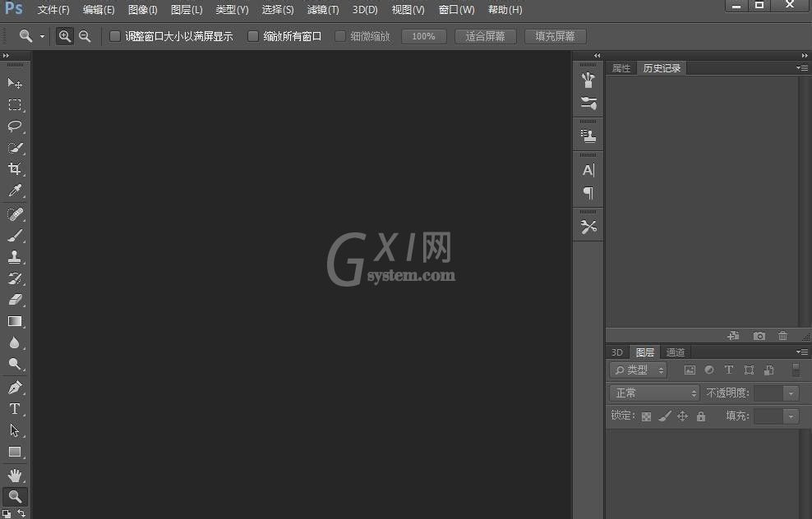Open Layers panel flyout menu
The image size is (812, 519).
pos(802,351)
